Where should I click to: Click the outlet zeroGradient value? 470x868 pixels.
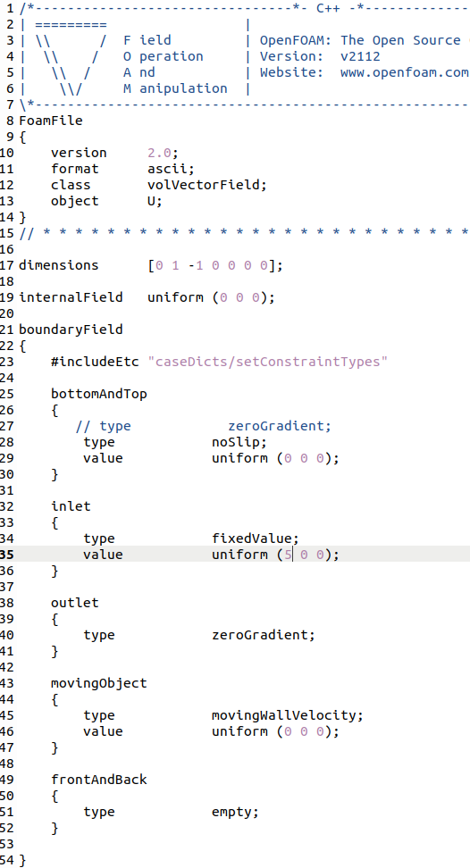pyautogui.click(x=263, y=634)
